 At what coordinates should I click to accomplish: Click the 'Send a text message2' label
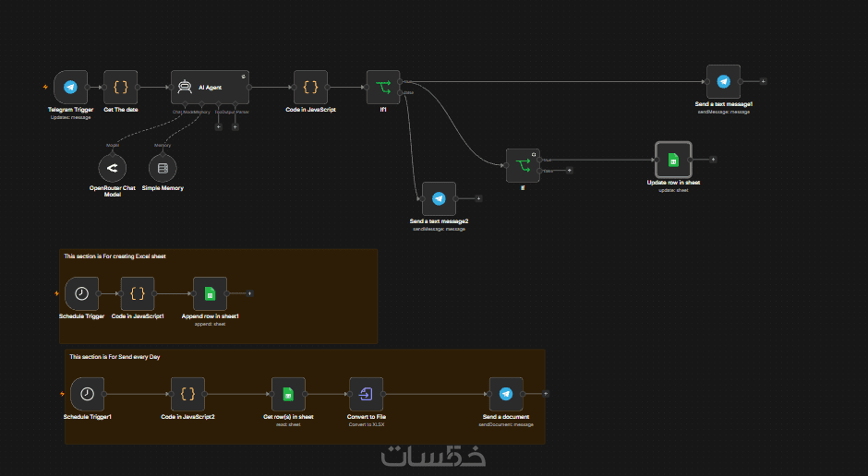click(439, 221)
